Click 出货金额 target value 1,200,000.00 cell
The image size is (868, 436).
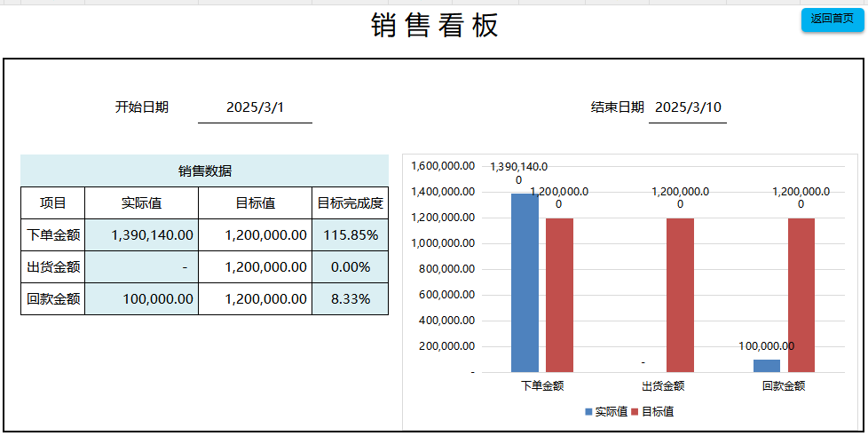(x=256, y=267)
